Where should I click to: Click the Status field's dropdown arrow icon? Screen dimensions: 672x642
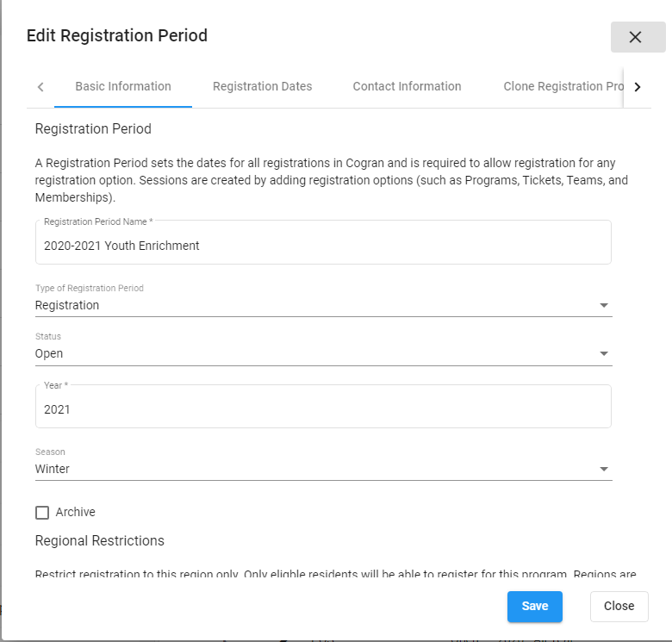point(604,353)
